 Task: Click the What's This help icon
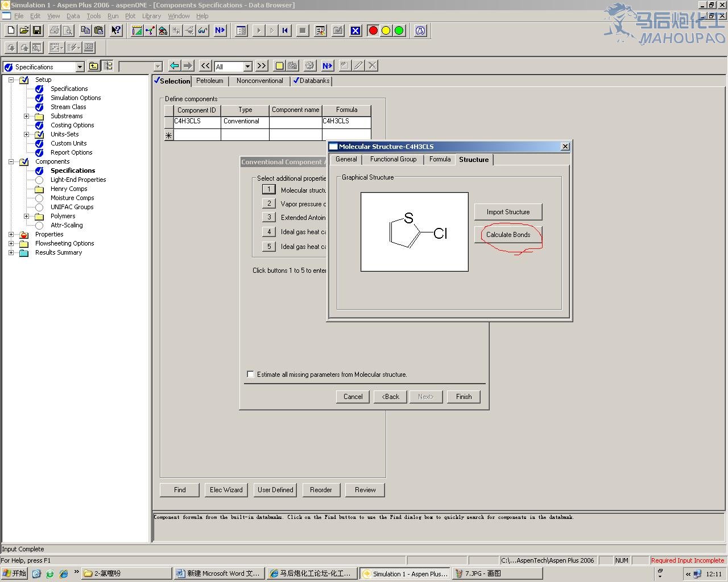pos(116,31)
